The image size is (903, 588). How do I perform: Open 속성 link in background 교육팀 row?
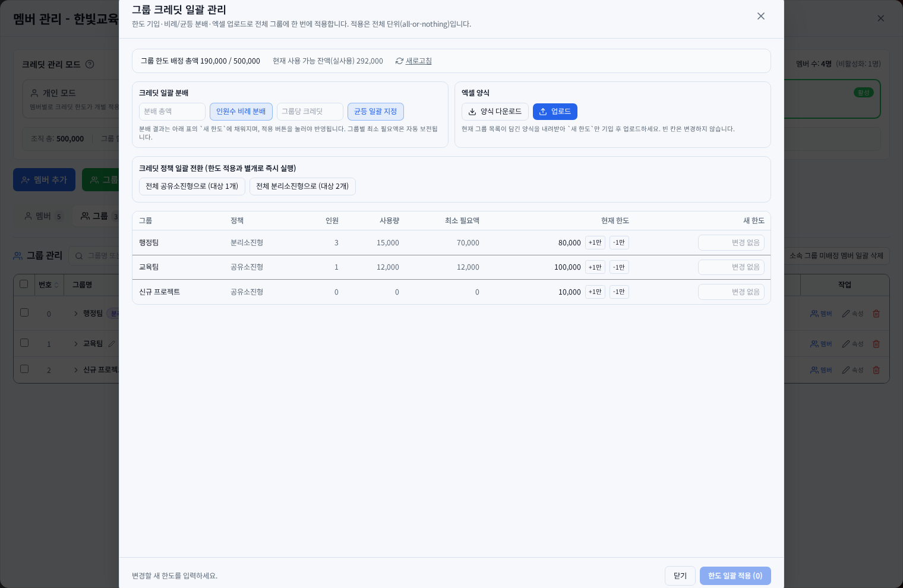click(x=853, y=344)
